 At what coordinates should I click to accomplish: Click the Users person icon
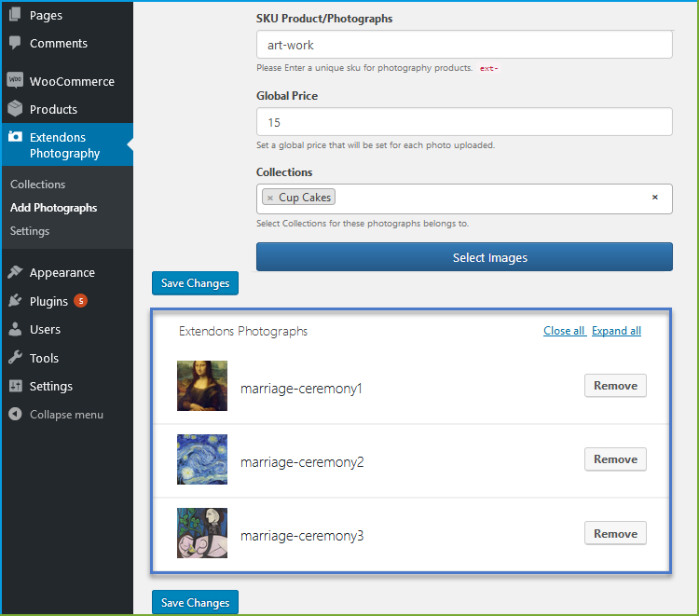[15, 329]
